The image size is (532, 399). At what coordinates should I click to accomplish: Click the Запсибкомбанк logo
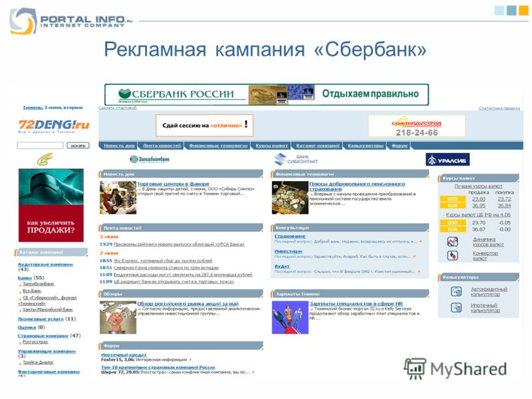(150, 159)
